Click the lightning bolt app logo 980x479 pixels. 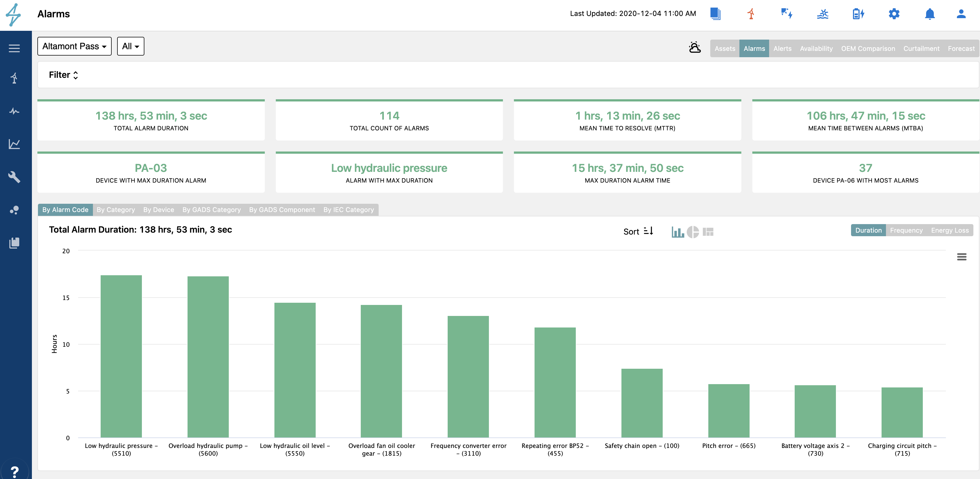13,15
